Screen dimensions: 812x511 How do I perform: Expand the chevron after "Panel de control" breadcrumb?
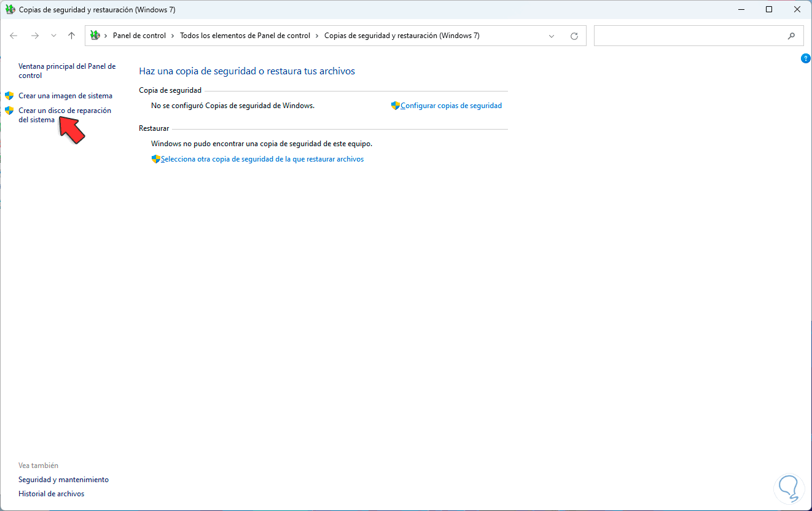(173, 36)
